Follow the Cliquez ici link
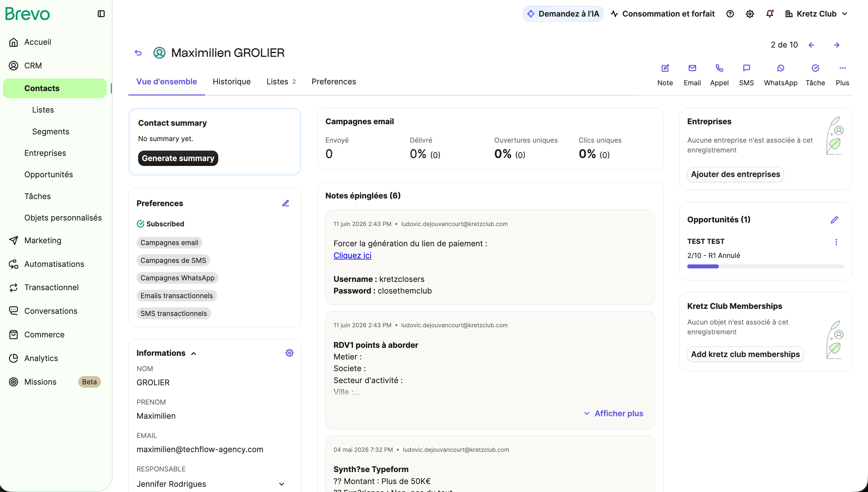The image size is (868, 492). click(x=352, y=256)
